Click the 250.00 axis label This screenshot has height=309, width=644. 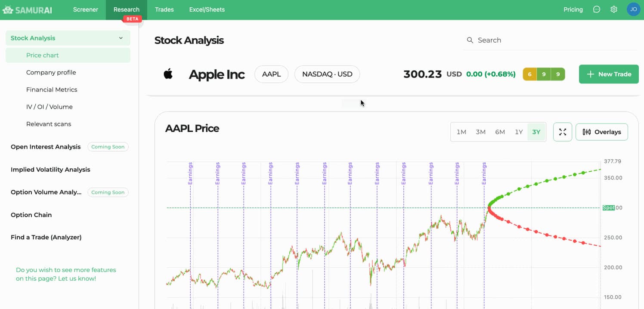coord(613,238)
